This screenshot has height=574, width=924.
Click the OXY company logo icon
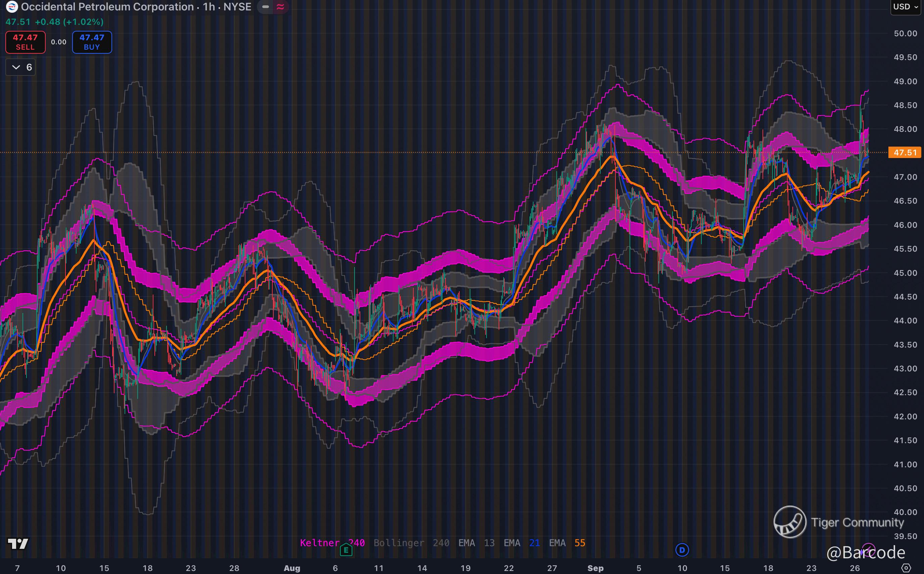12,7
